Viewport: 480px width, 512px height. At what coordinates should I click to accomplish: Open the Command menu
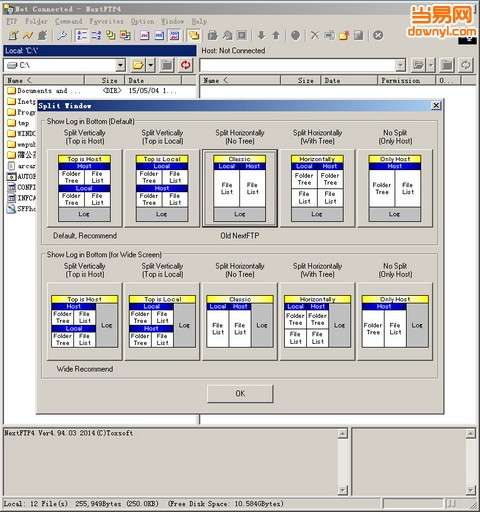click(68, 21)
